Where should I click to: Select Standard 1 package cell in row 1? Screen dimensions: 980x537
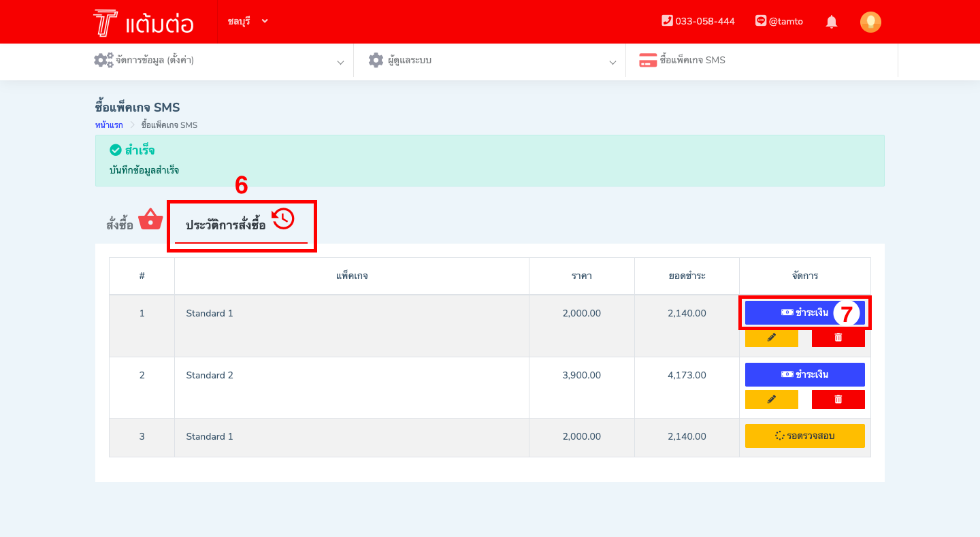[352, 326]
